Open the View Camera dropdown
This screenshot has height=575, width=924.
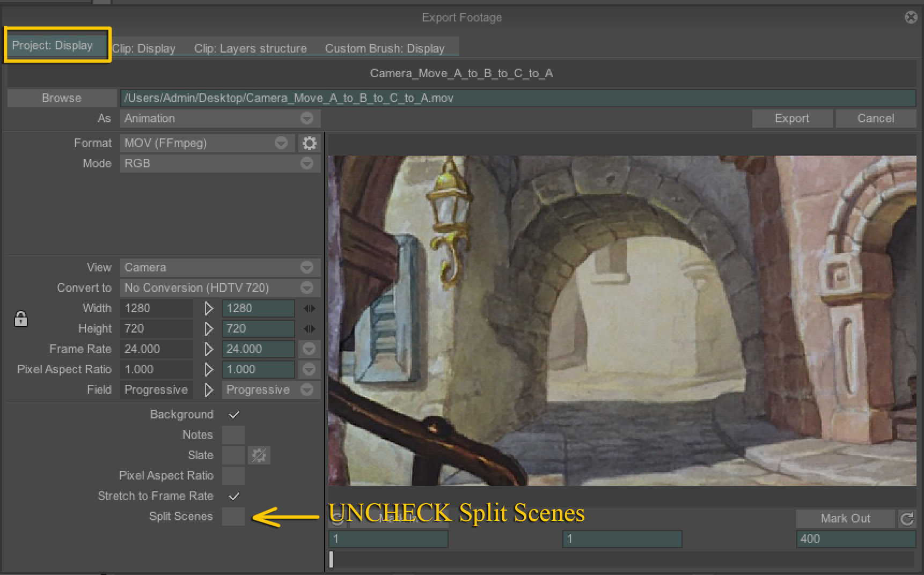[220, 268]
